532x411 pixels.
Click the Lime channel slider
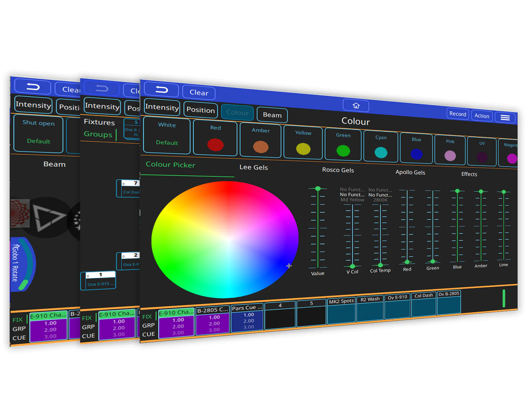pyautogui.click(x=504, y=226)
